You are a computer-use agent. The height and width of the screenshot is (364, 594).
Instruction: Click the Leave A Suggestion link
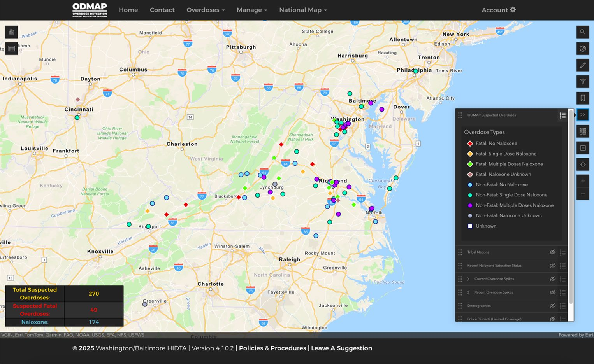(x=341, y=348)
